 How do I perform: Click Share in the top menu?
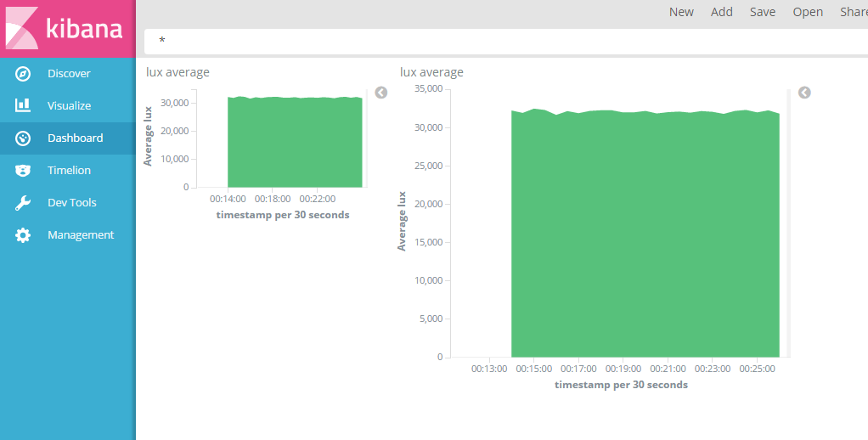pyautogui.click(x=854, y=12)
